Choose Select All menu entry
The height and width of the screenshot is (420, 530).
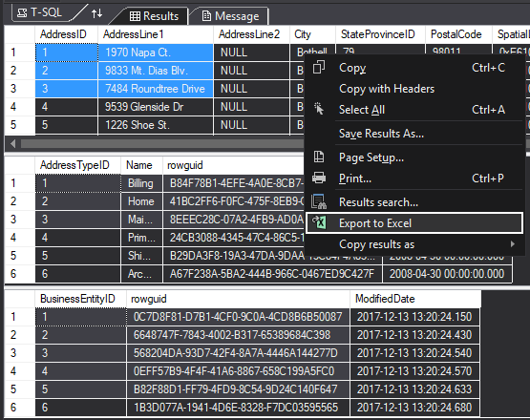click(x=414, y=110)
